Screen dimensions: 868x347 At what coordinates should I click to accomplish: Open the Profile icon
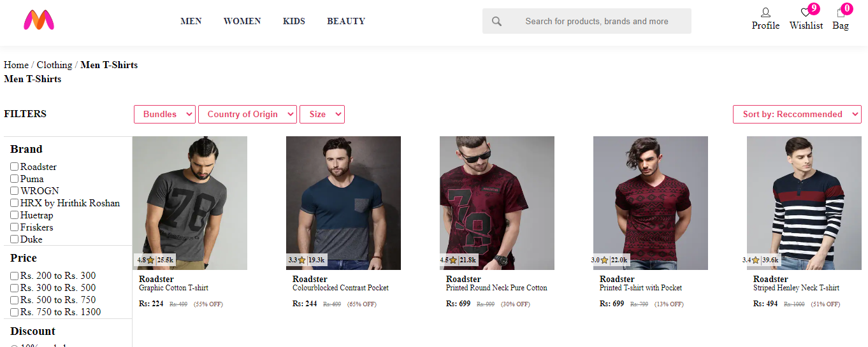click(x=765, y=13)
